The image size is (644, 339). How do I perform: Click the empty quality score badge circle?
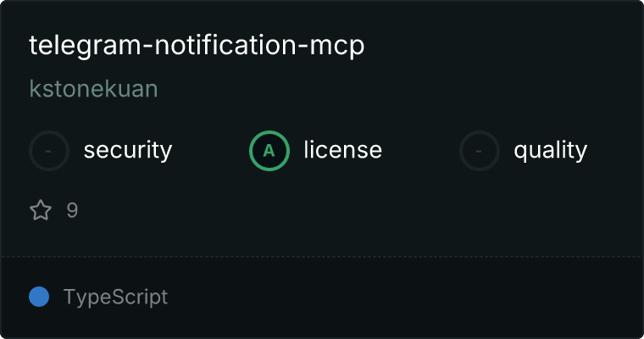click(480, 151)
